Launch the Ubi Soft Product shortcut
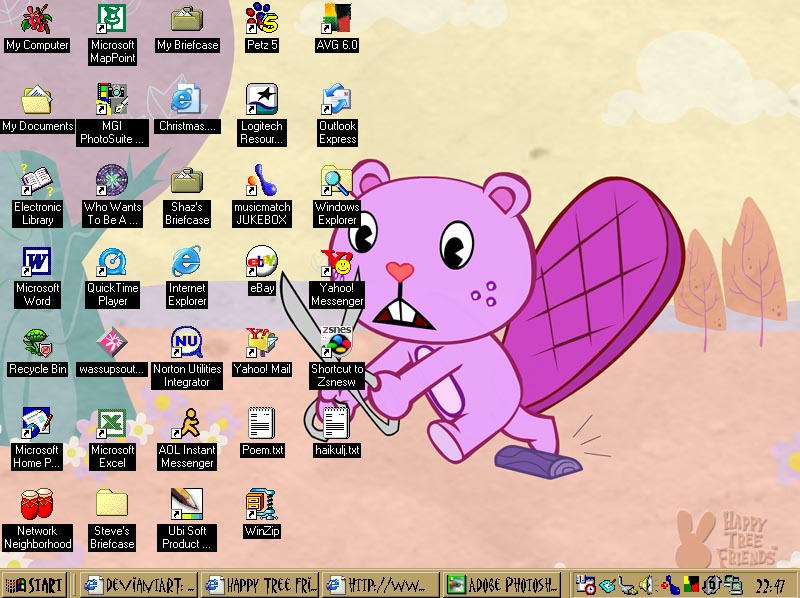 pyautogui.click(x=187, y=504)
